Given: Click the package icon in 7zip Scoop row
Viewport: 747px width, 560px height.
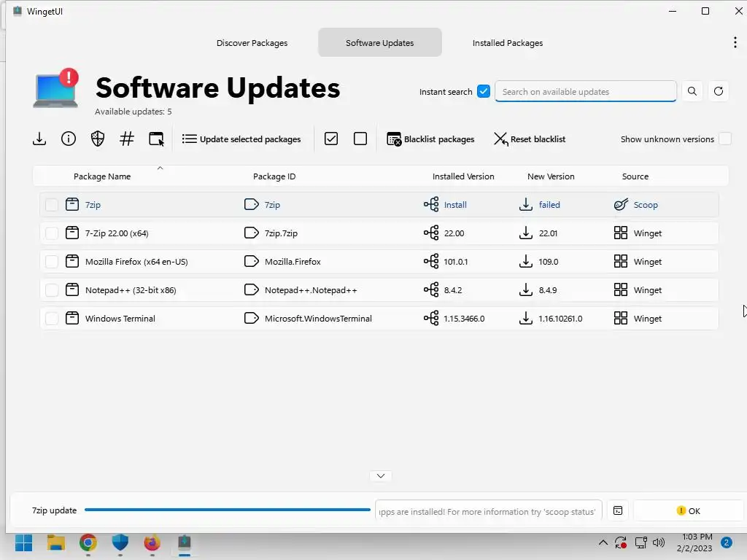Looking at the screenshot, I should click(x=72, y=205).
